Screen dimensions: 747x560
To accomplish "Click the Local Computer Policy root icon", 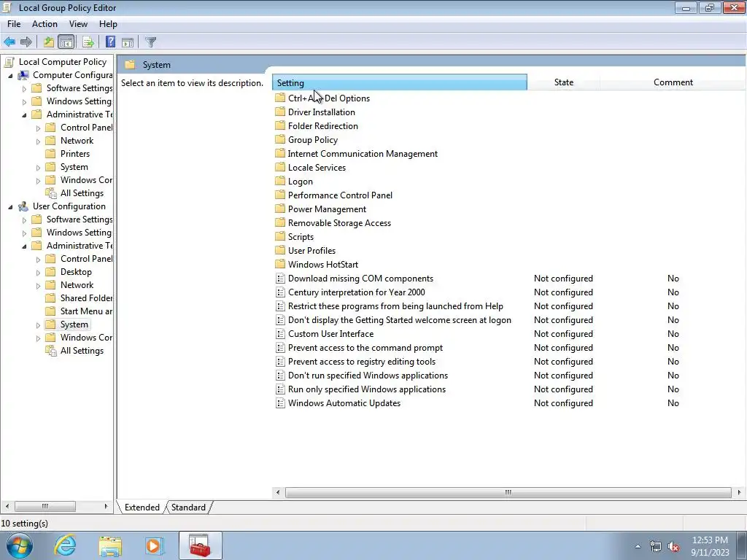I will point(9,62).
